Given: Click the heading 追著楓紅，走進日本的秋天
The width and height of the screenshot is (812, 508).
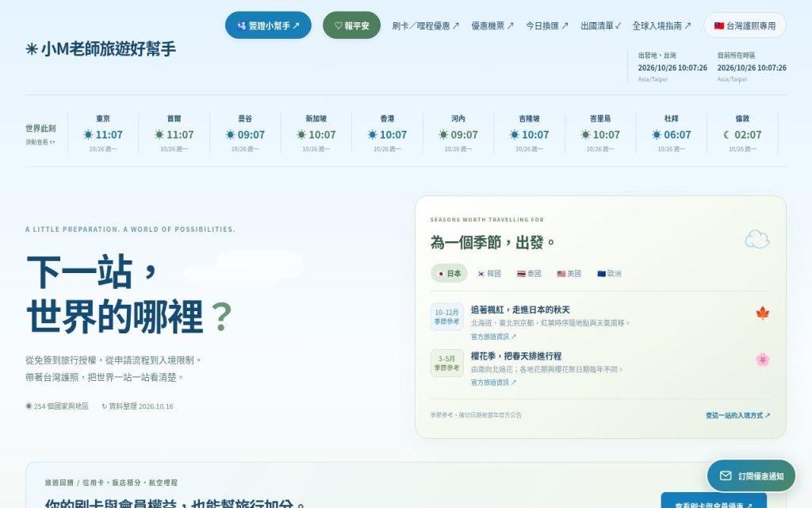Looking at the screenshot, I should click(520, 310).
